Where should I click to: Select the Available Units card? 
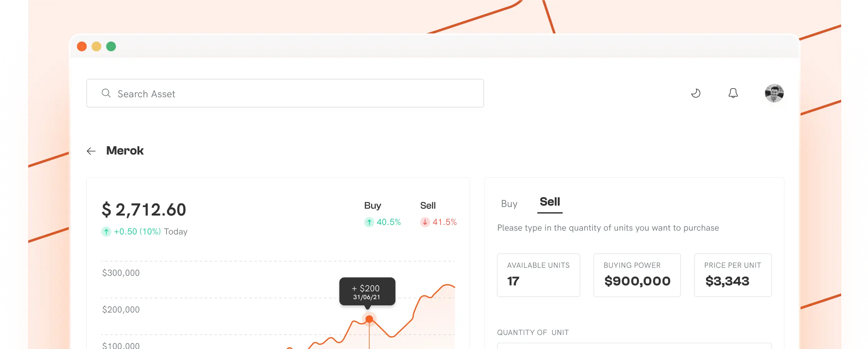click(538, 275)
